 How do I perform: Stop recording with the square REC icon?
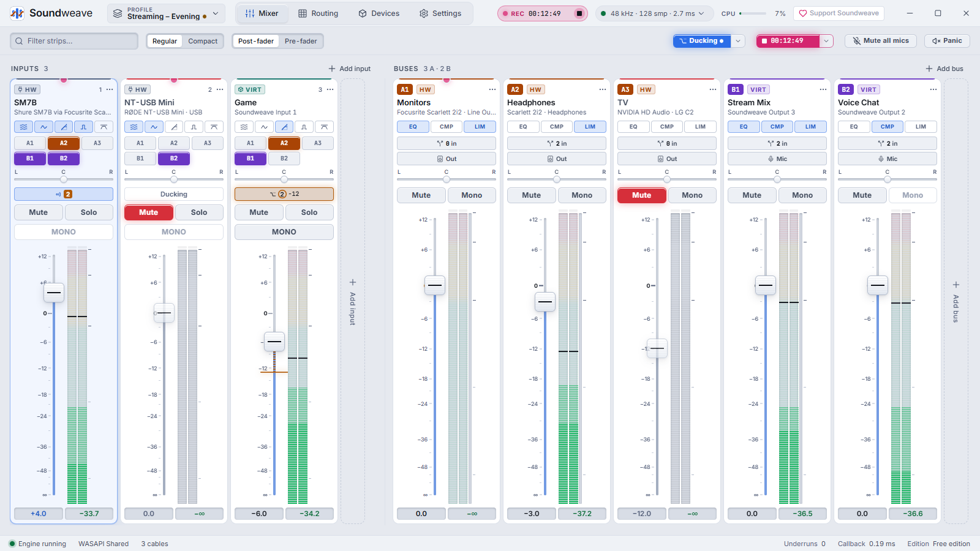579,13
